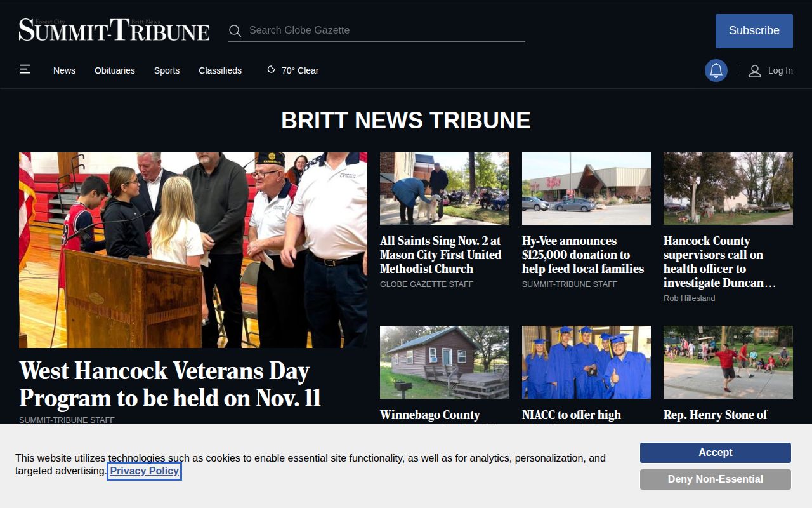Click the search magnifier icon
Image resolution: width=812 pixels, height=508 pixels.
[235, 30]
